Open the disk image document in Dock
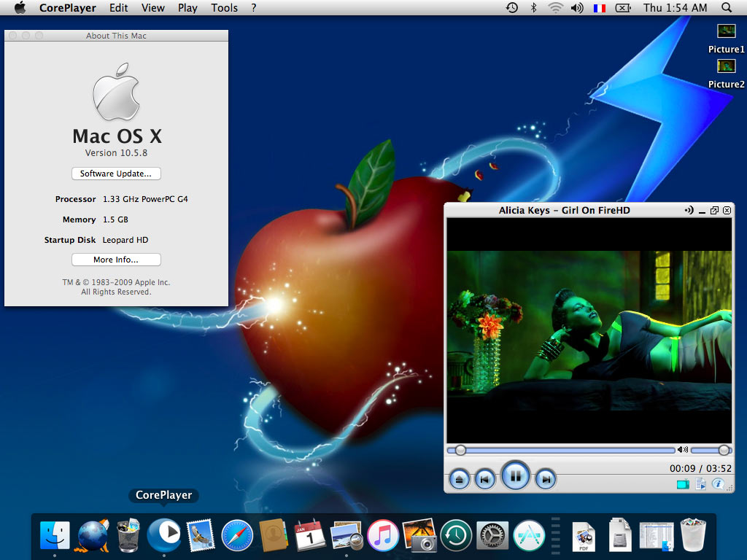This screenshot has width=747, height=560. [x=620, y=535]
